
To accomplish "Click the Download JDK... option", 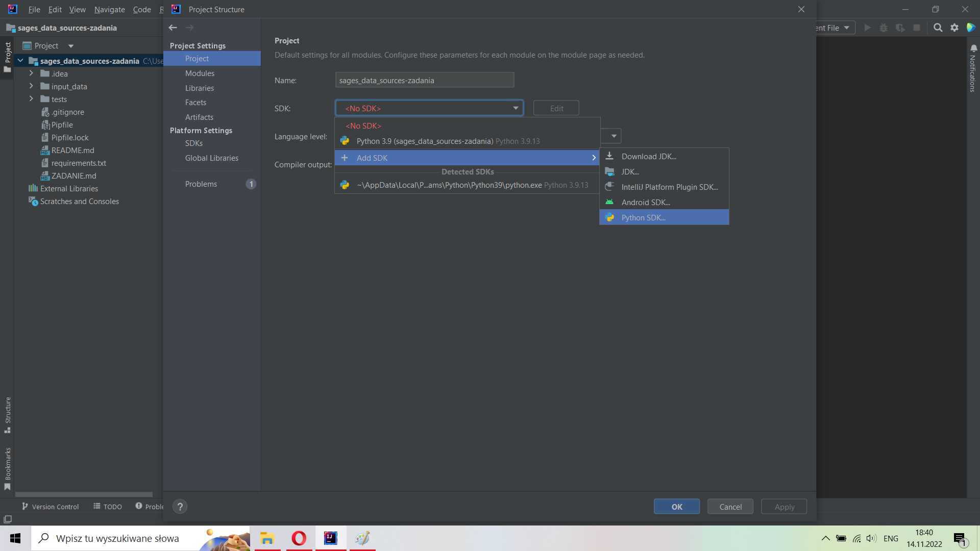I will (649, 156).
